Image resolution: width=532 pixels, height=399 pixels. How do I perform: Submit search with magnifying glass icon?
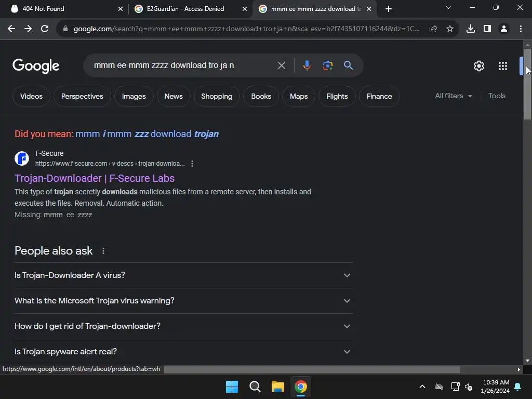click(x=348, y=65)
